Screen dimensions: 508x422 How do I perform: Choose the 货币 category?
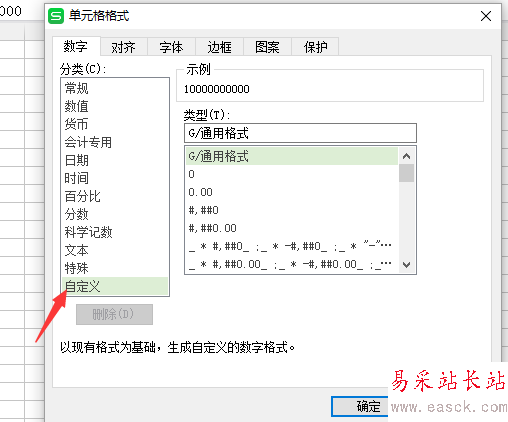pyautogui.click(x=115, y=124)
